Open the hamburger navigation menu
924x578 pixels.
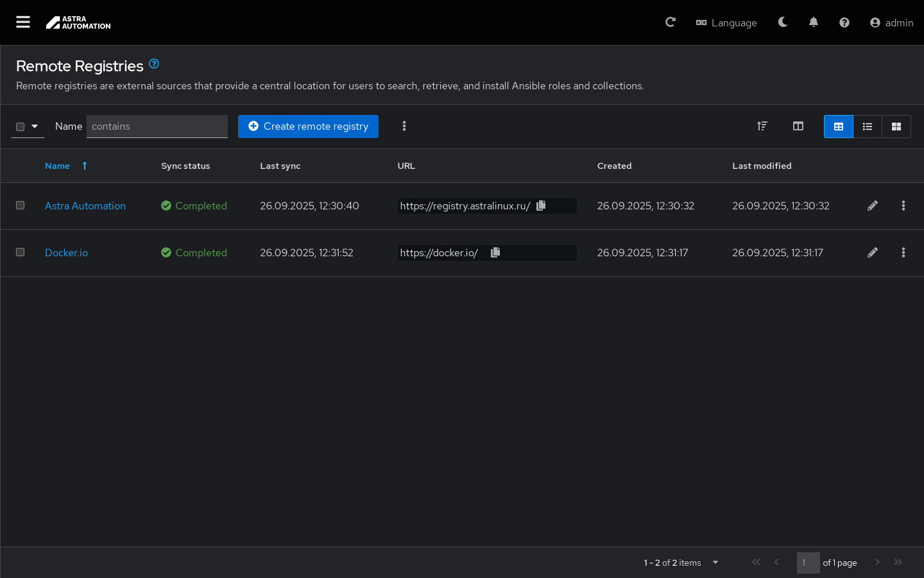(x=23, y=22)
